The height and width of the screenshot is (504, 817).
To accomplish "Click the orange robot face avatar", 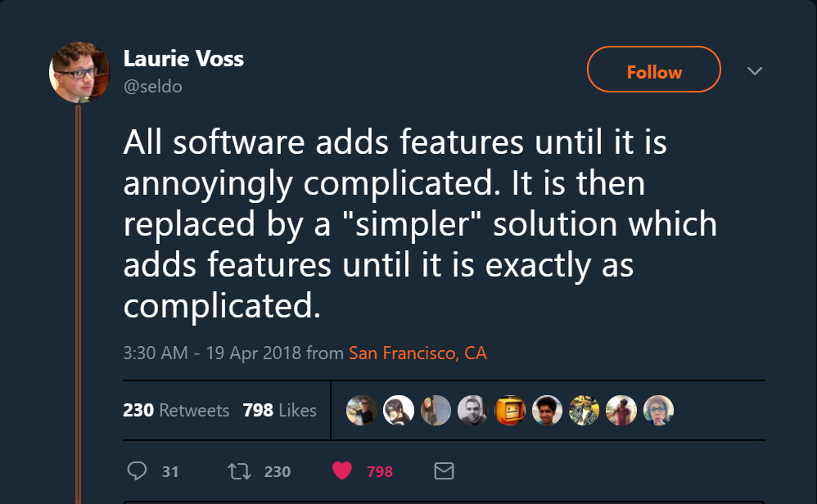I will 510,410.
